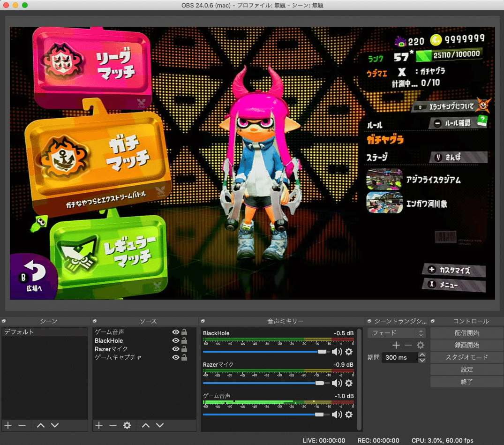The width and height of the screenshot is (504, 445).
Task: Click 配信開始 to start streaming
Action: (466, 333)
